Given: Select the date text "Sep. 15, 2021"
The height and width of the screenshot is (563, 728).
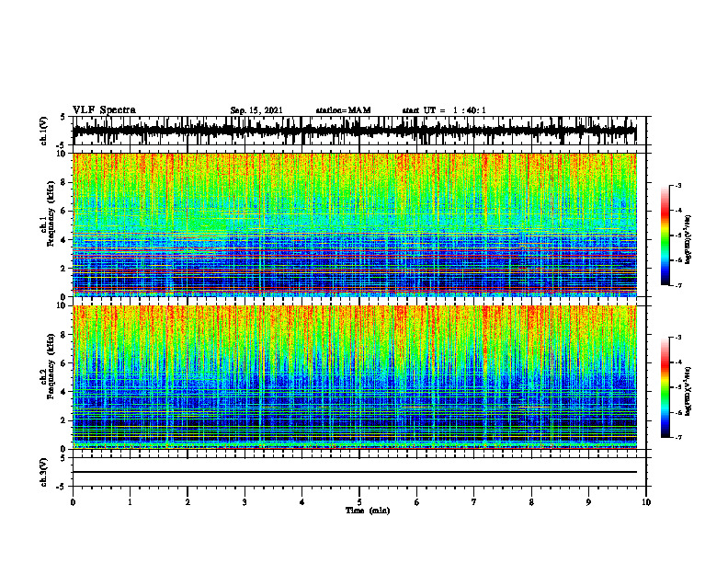Looking at the screenshot, I should pos(256,110).
